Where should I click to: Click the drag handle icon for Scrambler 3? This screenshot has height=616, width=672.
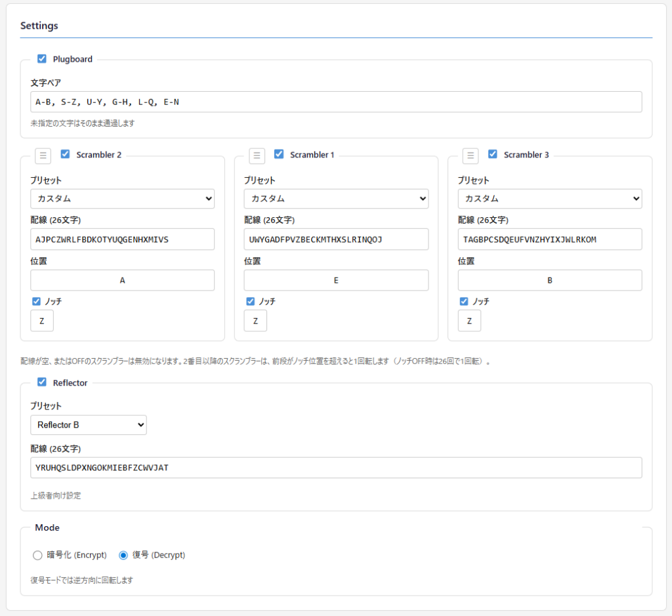click(471, 155)
